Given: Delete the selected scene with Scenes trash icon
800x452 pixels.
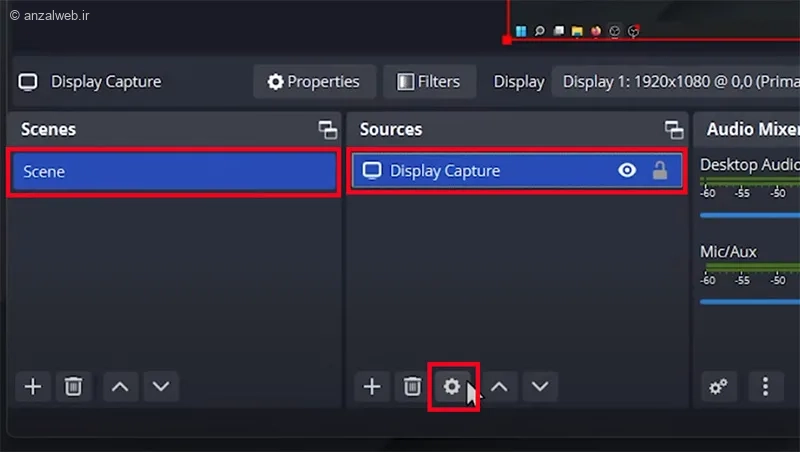Looking at the screenshot, I should (73, 387).
